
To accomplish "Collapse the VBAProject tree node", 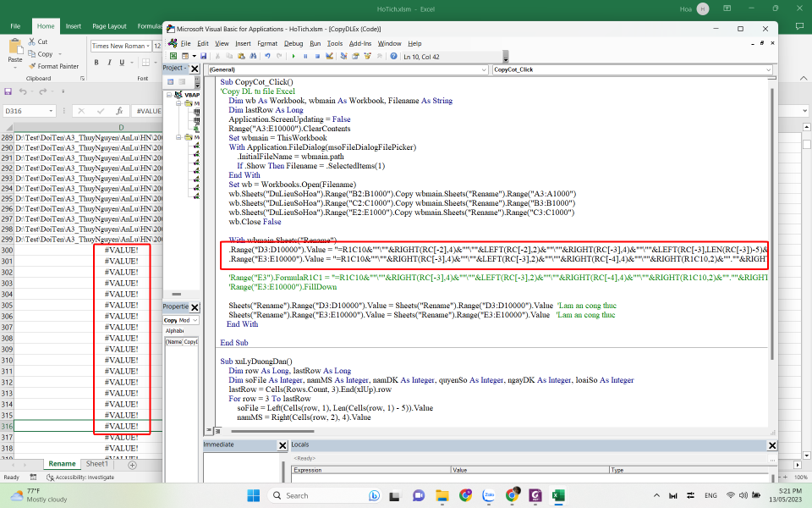I will click(x=168, y=96).
